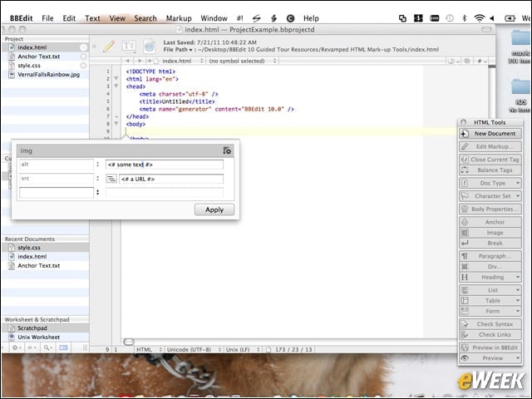Go to next document arrow

point(139,61)
